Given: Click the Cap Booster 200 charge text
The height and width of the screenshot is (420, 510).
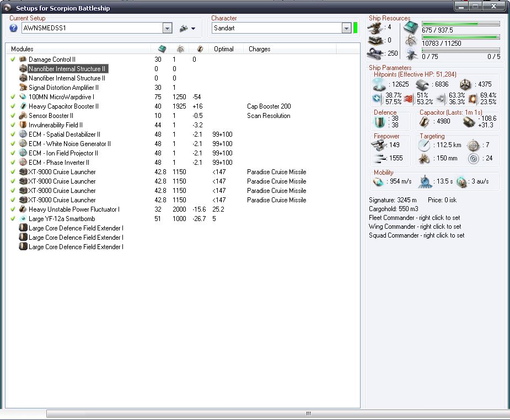Looking at the screenshot, I should pyautogui.click(x=269, y=106).
